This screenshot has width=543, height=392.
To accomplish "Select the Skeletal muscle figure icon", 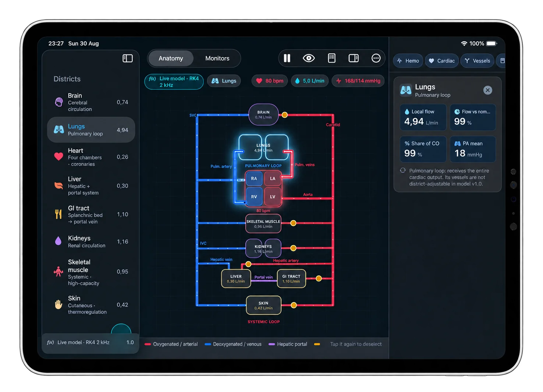I will pyautogui.click(x=58, y=272).
